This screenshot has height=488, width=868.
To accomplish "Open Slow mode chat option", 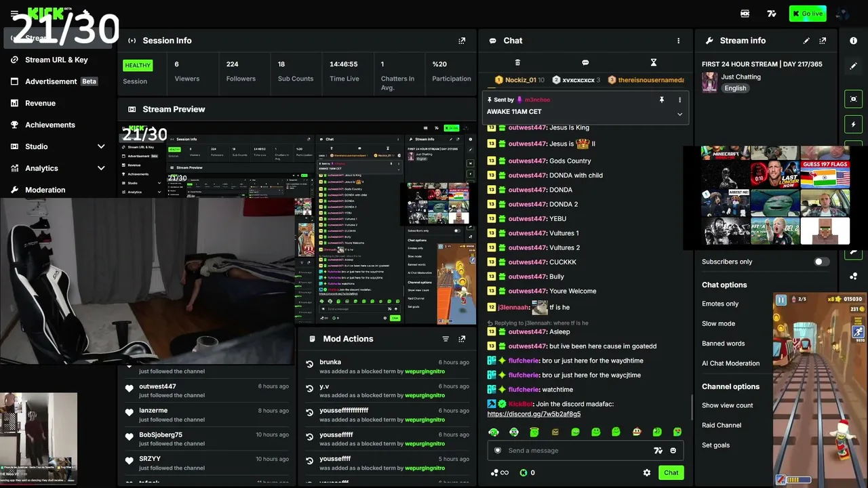I will 718,323.
